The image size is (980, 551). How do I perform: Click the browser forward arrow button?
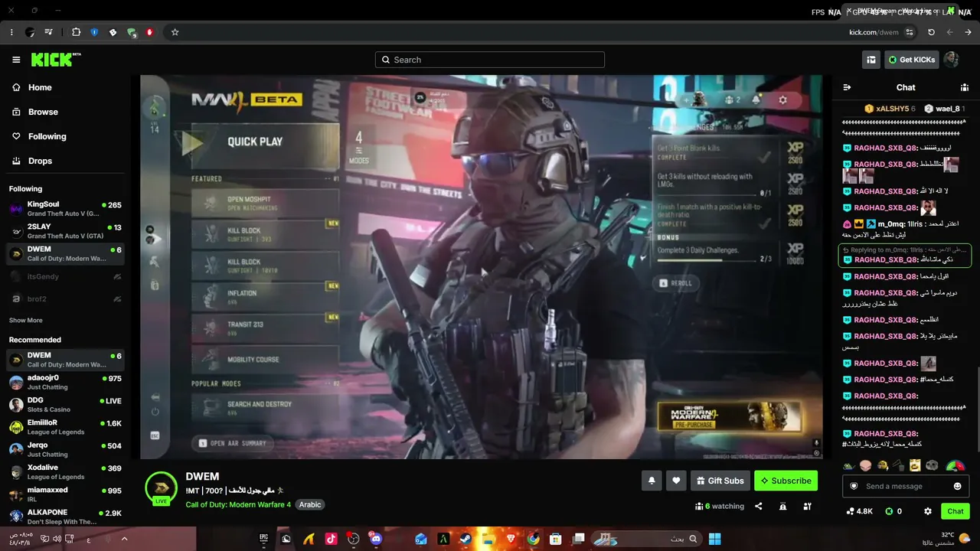point(969,32)
